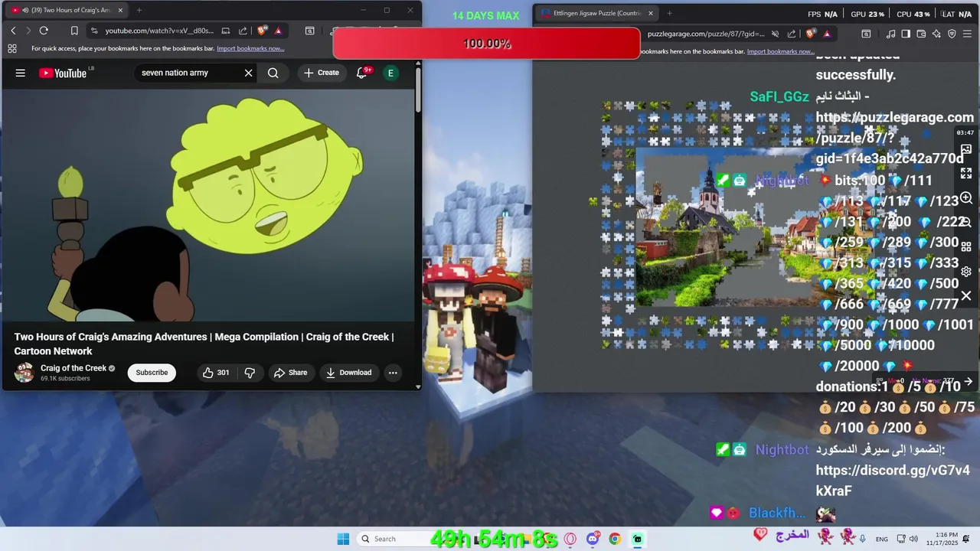Share the YouTube video
This screenshot has height=551, width=980.
[x=290, y=373]
